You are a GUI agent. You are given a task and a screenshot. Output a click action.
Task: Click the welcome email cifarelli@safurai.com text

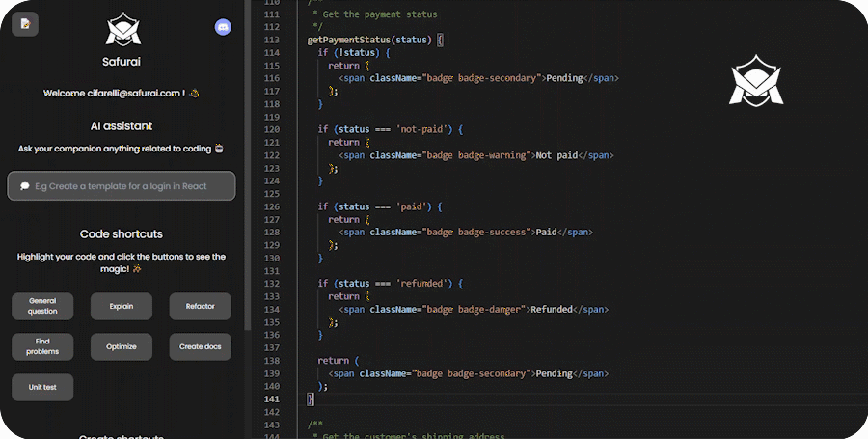[135, 94]
